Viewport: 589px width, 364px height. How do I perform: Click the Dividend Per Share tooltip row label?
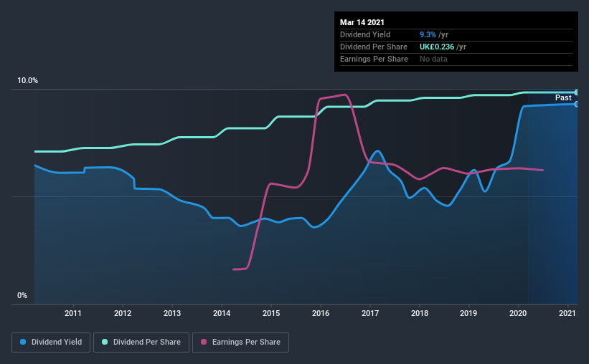[x=373, y=47]
